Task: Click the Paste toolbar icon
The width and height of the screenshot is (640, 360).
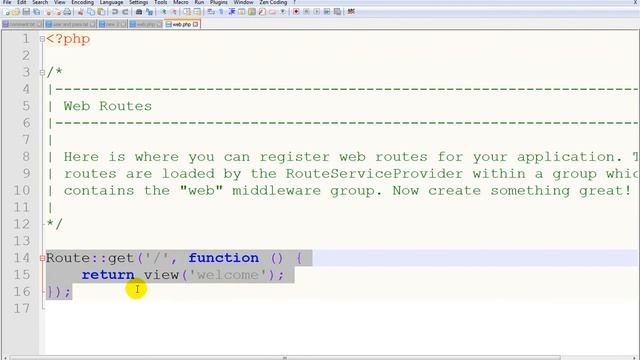Action: click(101, 12)
